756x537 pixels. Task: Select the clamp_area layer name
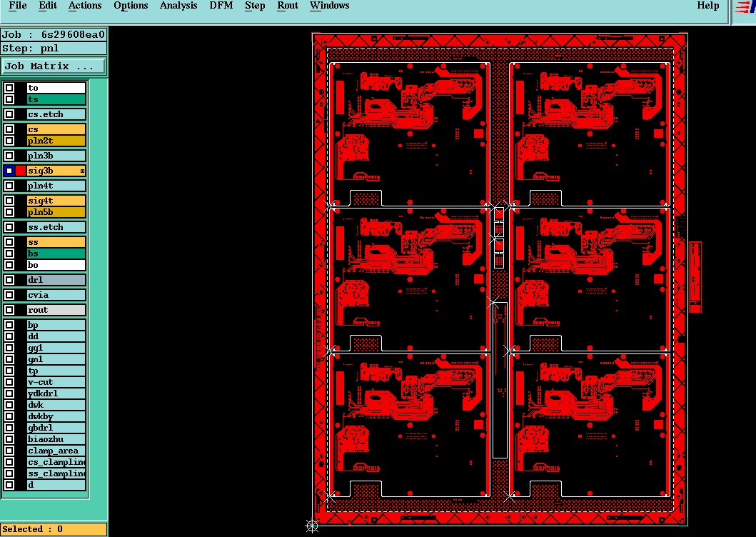pos(56,451)
